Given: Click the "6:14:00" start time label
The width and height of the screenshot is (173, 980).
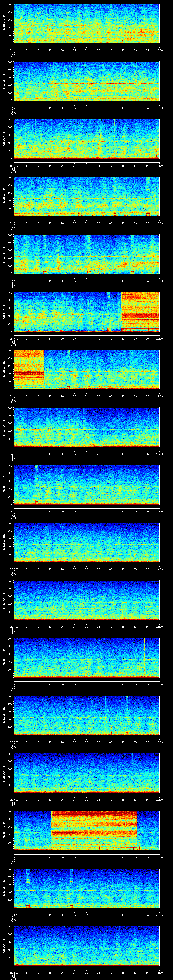Looking at the screenshot, I should point(14,50).
